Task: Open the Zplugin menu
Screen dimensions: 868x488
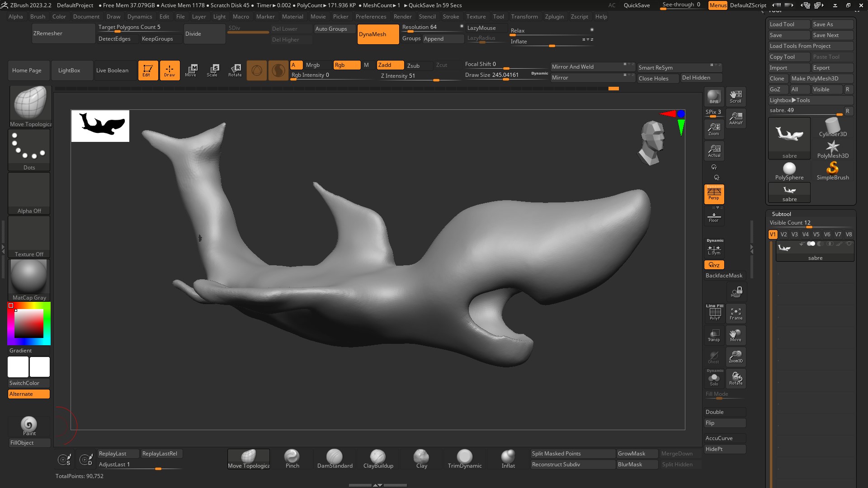Action: 554,17
